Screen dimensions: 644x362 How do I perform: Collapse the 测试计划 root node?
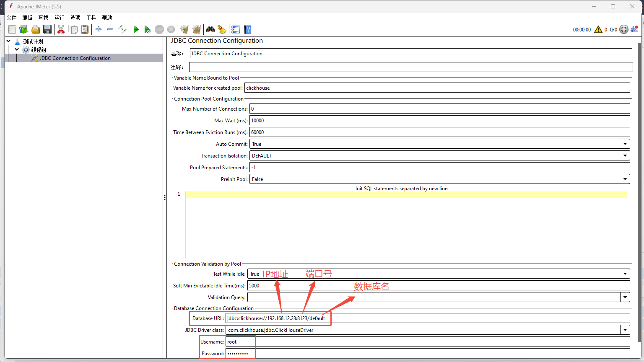click(8, 41)
